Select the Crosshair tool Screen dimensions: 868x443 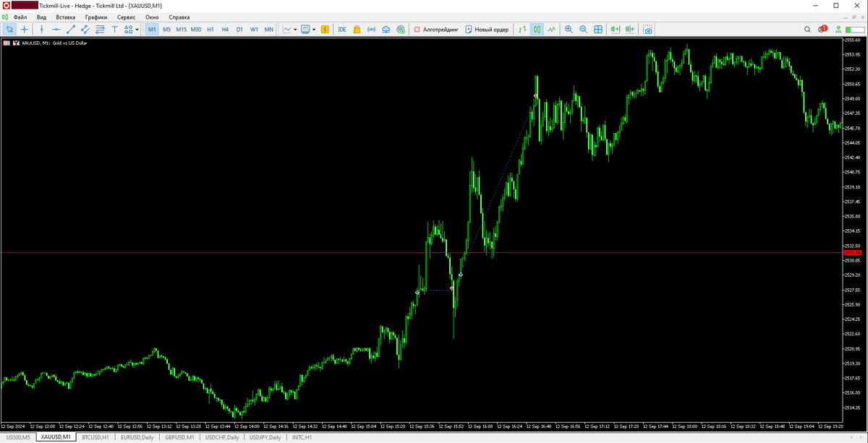point(23,29)
